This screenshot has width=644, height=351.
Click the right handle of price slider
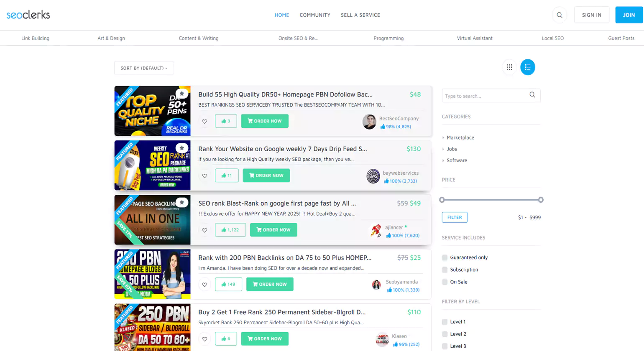click(x=541, y=200)
